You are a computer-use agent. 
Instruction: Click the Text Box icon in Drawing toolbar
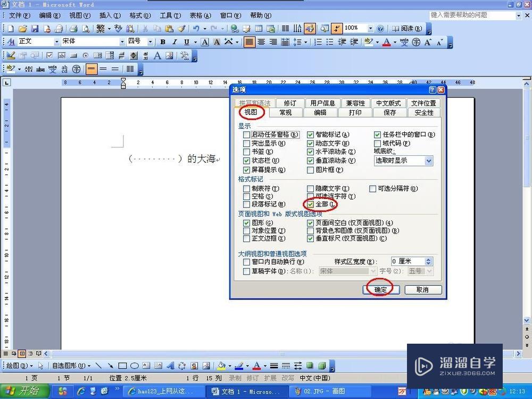coord(146,366)
